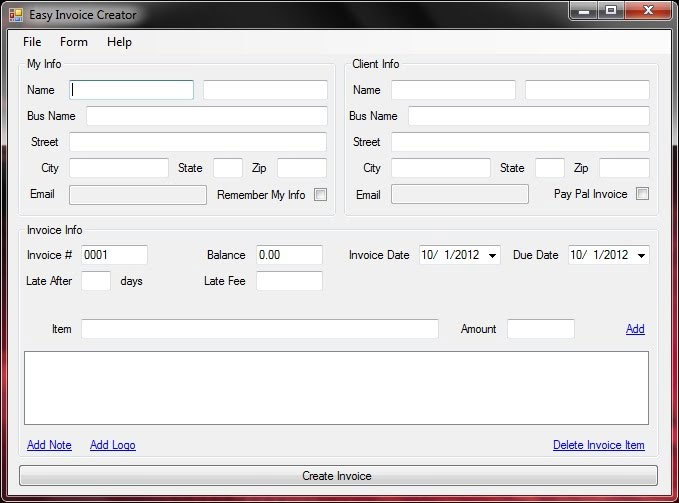Enable Remember My Info checkbox
Screen dimensions: 679x503
click(x=320, y=194)
